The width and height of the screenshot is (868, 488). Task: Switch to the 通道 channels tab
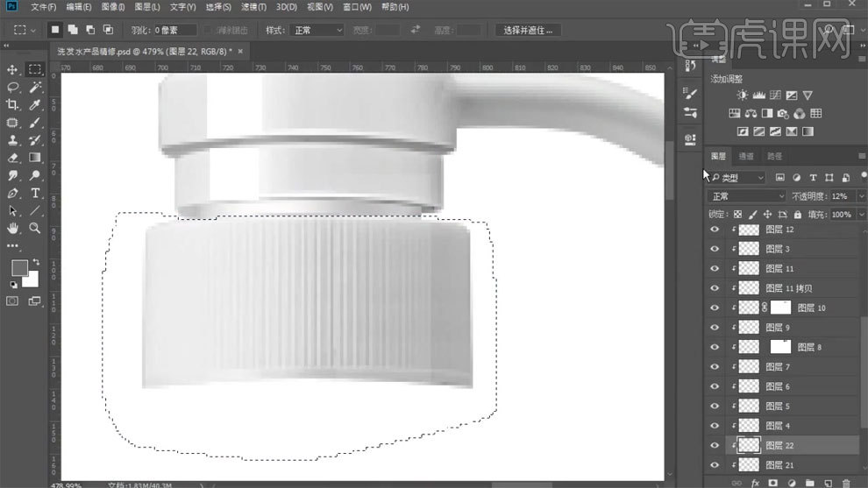tap(746, 156)
